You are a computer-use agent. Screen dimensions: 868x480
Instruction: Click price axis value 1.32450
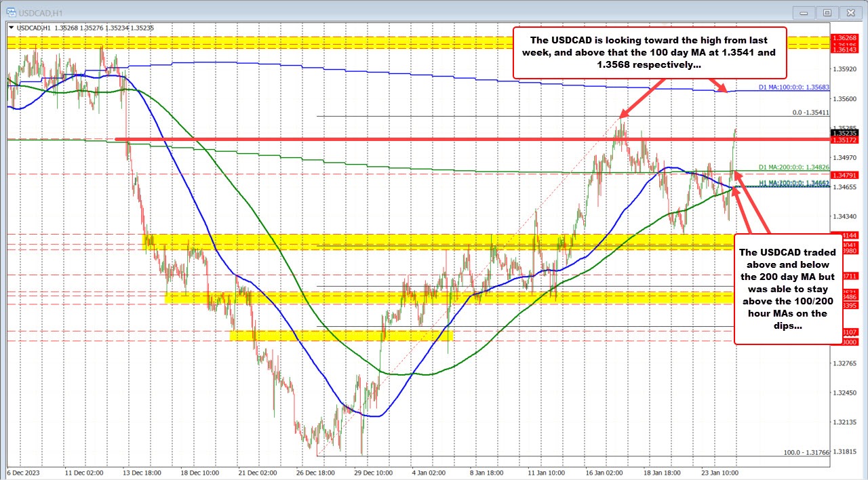pos(845,393)
